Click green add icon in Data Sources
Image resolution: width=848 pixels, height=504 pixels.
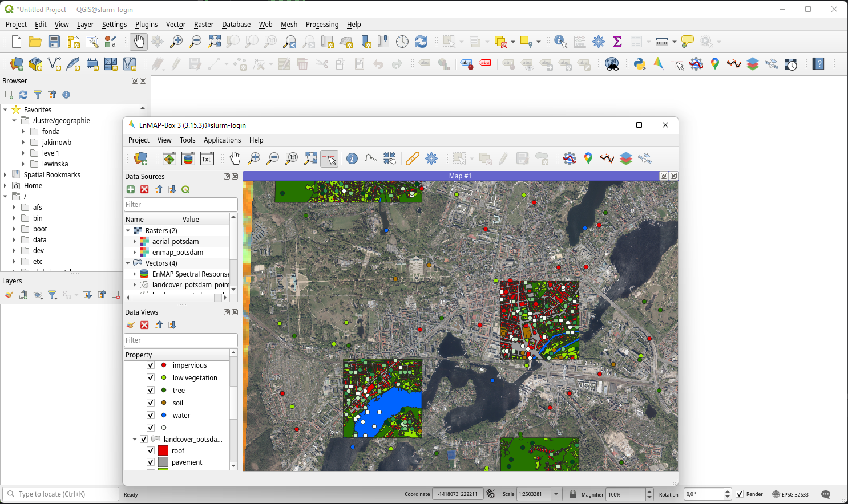(x=131, y=189)
